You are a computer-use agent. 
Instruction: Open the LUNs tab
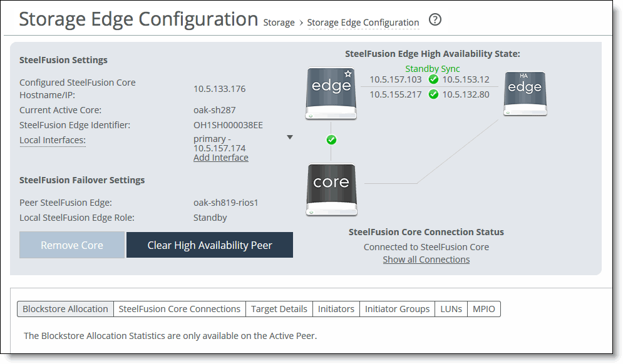click(x=451, y=308)
